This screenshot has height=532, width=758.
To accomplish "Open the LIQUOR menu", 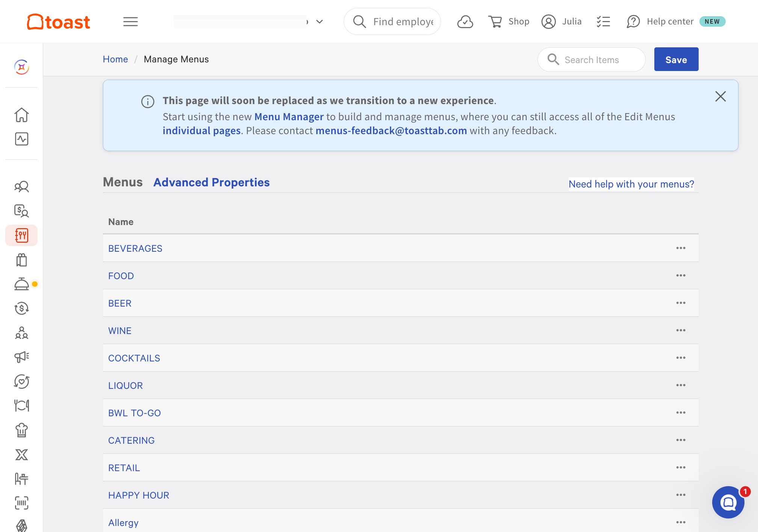I will [x=125, y=385].
